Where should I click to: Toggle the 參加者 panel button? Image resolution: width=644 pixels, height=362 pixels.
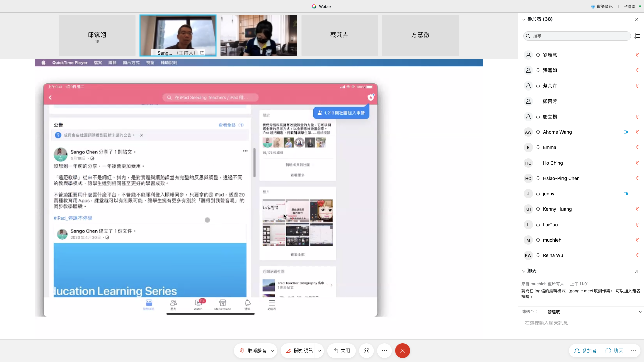click(585, 351)
